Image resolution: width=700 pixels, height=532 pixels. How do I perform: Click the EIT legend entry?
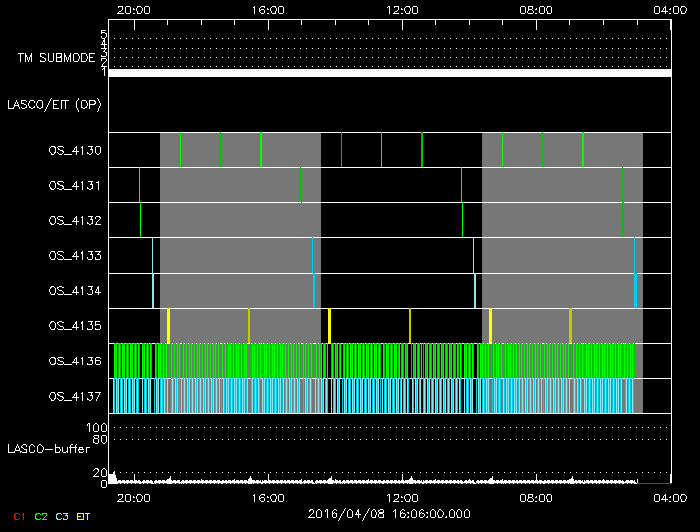83,516
